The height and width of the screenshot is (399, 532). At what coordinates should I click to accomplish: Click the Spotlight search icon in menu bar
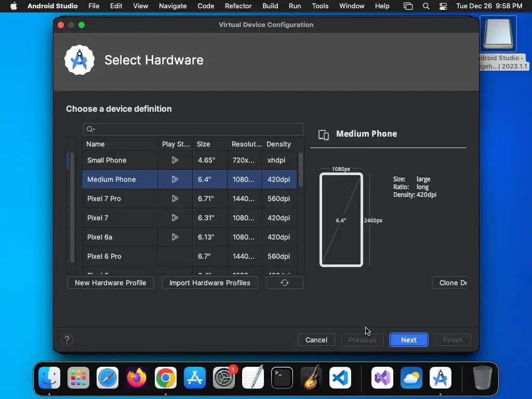click(426, 6)
